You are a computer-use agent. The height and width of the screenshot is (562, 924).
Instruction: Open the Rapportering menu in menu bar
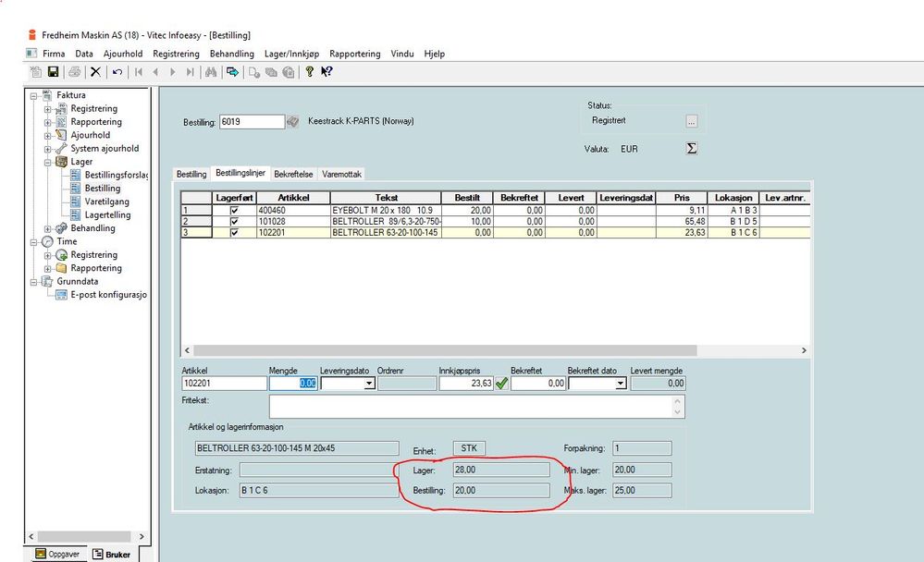(355, 54)
